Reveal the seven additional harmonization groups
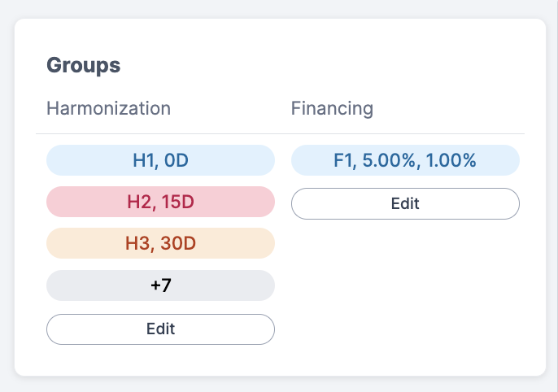 (160, 285)
